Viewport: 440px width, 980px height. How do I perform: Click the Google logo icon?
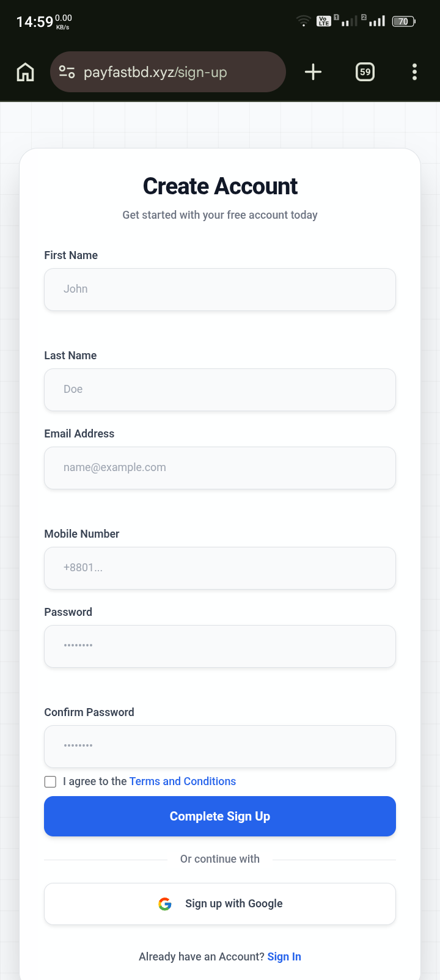[x=165, y=904]
